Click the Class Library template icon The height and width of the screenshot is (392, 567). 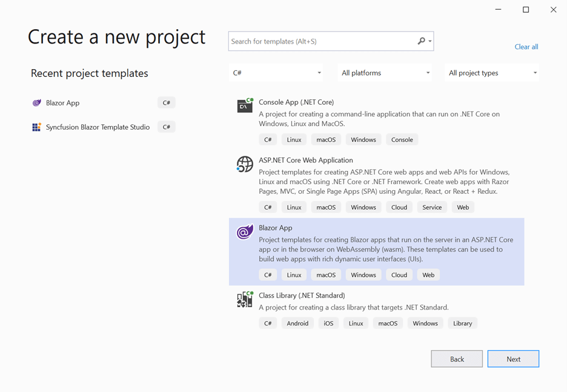245,299
